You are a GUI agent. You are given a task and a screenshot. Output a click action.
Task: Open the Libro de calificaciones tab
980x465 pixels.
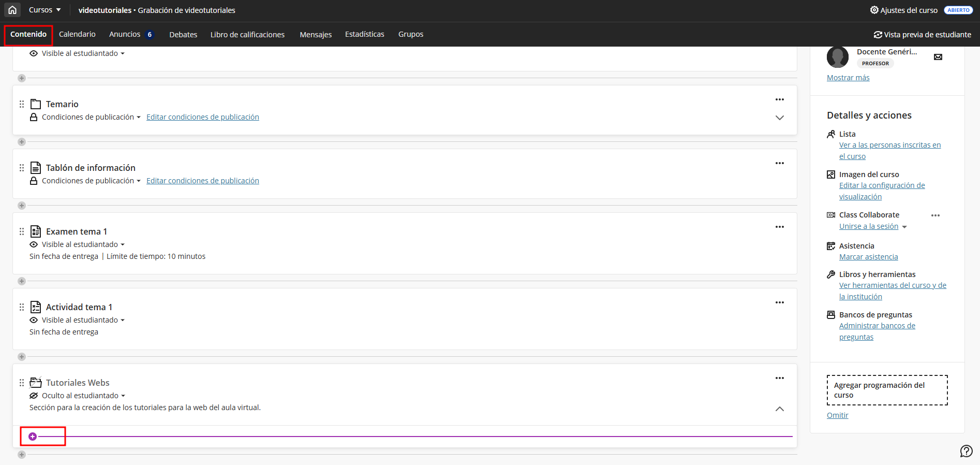pos(247,35)
